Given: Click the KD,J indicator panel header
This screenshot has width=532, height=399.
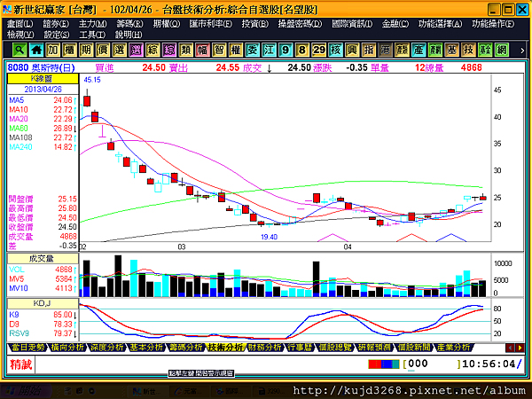Looking at the screenshot, I should tap(43, 303).
